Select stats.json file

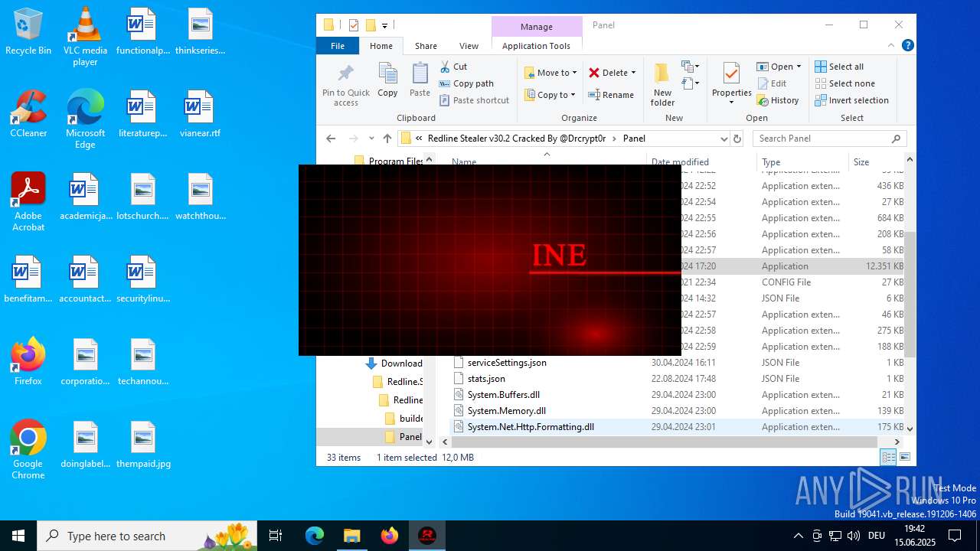tap(486, 379)
